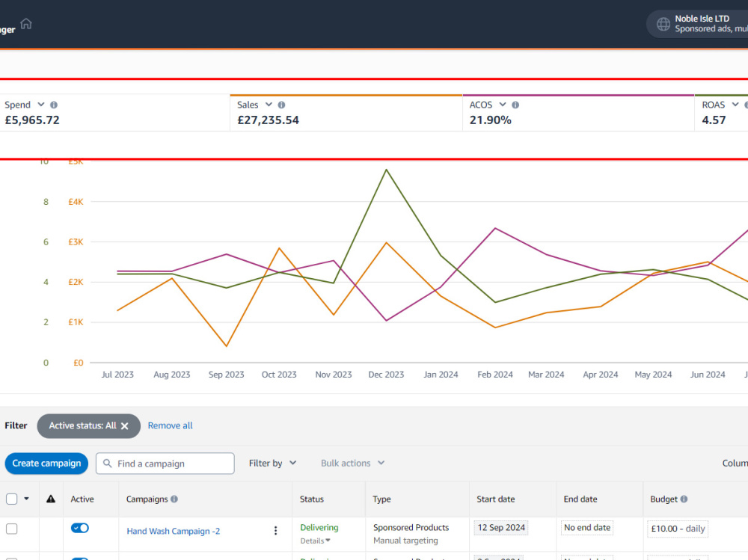
Task: Click Sponsored Products type text
Action: [x=411, y=528]
